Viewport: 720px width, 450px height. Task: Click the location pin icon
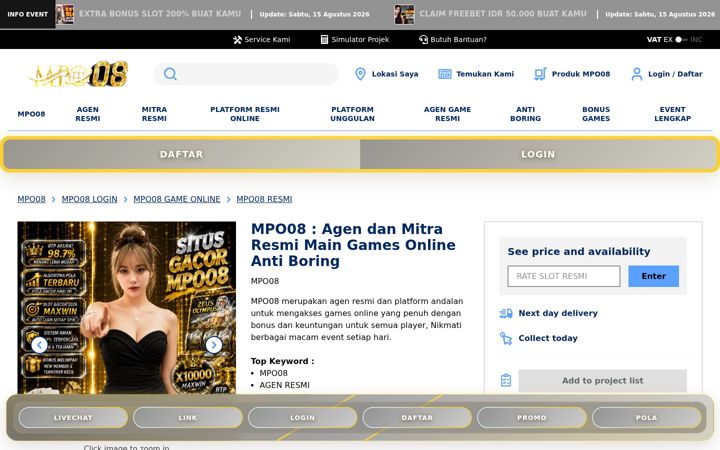tap(360, 74)
